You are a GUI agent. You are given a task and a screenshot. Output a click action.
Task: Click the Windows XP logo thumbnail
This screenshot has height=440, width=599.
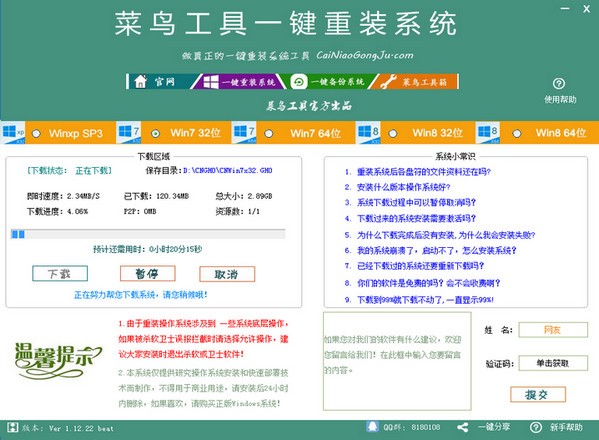(13, 133)
